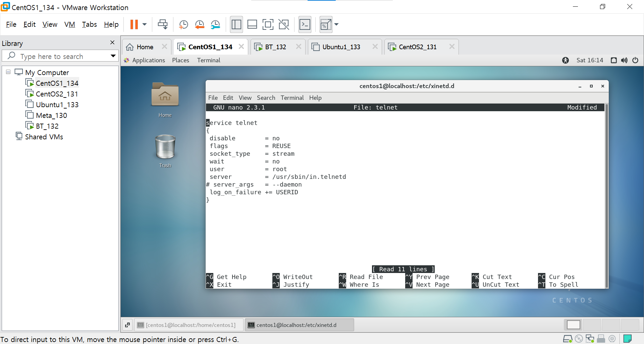Image resolution: width=644 pixels, height=344 pixels.
Task: Click Send Ctrl+Alt+Del toolbar icon
Action: pyautogui.click(x=163, y=24)
